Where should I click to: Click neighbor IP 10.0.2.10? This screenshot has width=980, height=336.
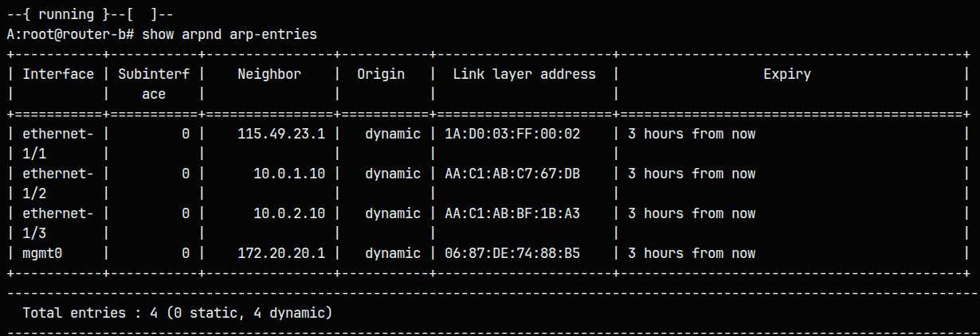[289, 213]
